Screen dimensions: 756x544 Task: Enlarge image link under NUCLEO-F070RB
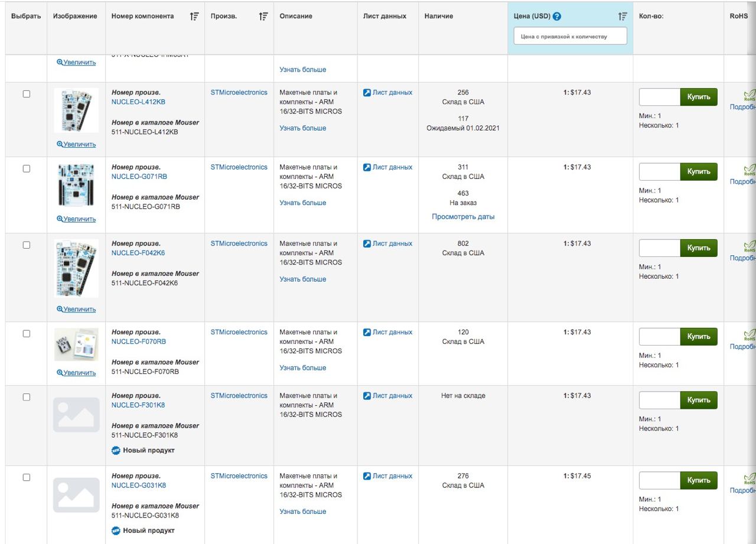point(76,373)
